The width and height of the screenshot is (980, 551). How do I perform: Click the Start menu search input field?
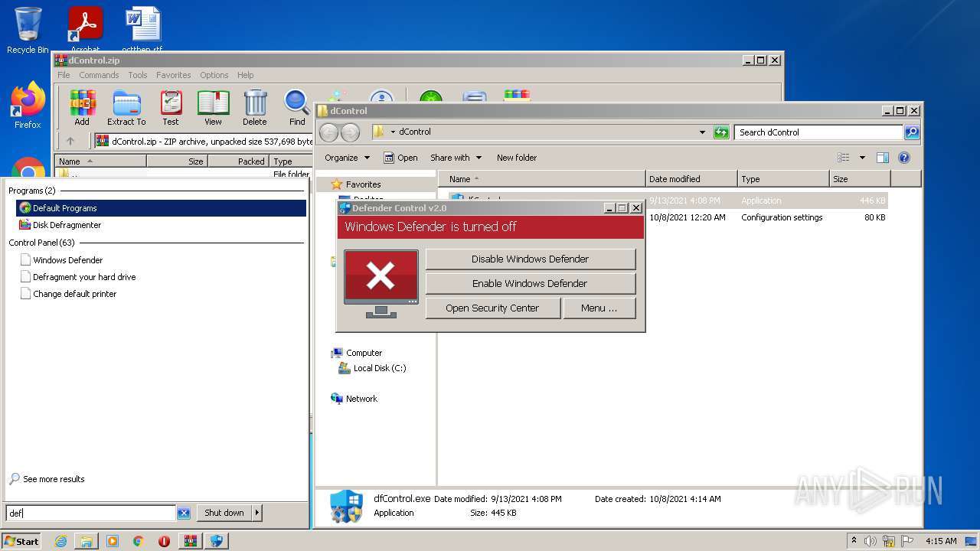[x=91, y=514]
